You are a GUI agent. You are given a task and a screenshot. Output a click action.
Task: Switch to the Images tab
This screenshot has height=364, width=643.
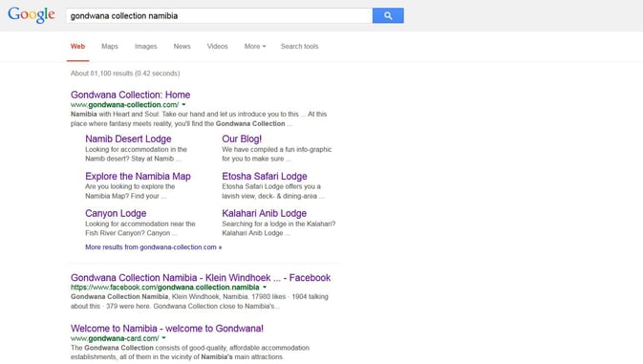146,46
